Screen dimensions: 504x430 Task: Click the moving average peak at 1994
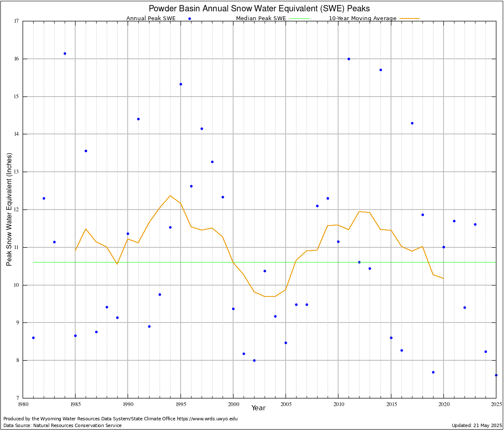(170, 196)
